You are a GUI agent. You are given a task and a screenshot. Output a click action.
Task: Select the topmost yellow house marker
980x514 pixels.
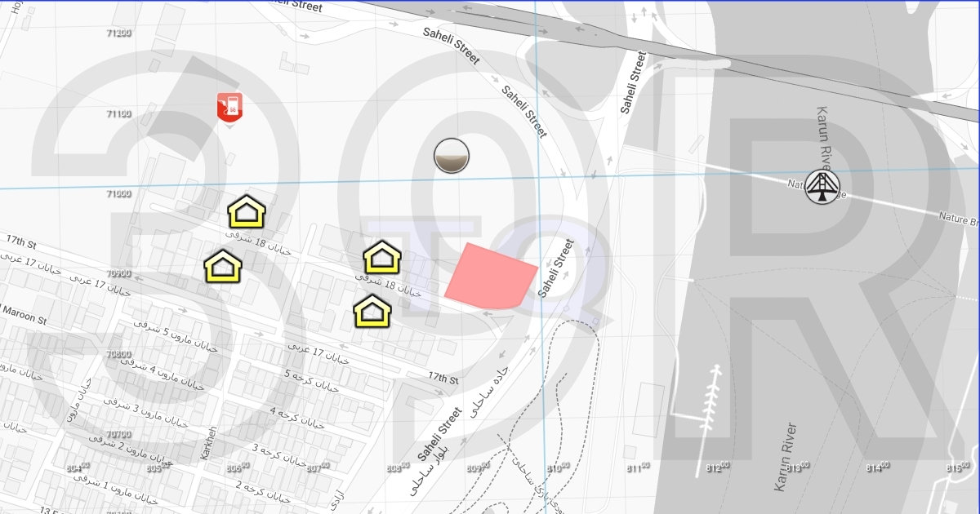[247, 211]
